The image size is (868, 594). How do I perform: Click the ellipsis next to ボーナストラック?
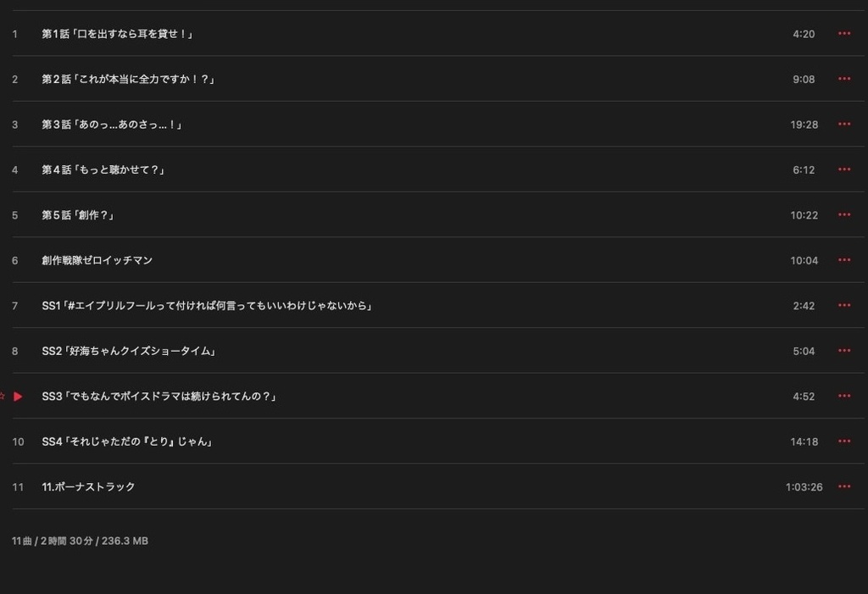click(x=844, y=487)
